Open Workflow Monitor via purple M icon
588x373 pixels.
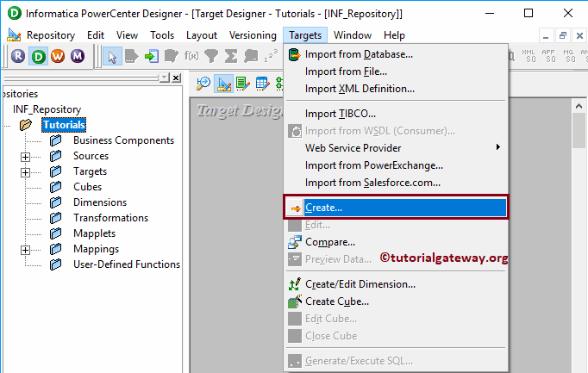78,56
